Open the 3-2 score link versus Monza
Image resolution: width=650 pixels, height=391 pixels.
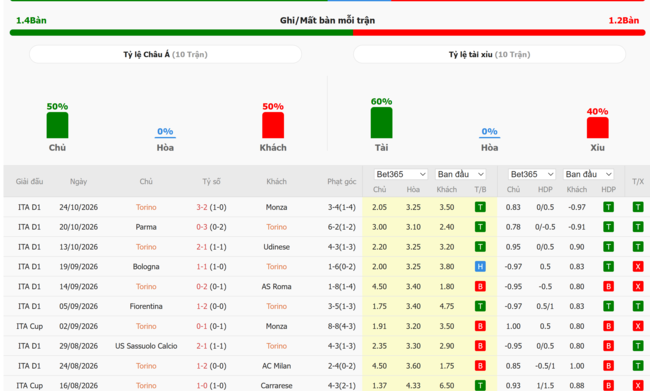[201, 207]
